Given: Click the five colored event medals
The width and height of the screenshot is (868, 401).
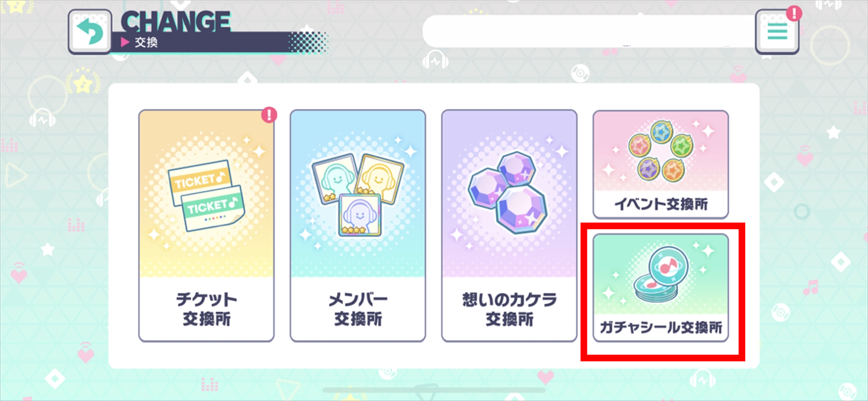Looking at the screenshot, I should coord(661,150).
